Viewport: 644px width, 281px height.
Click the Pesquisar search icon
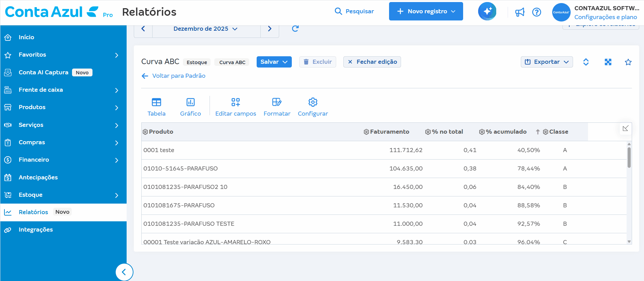click(x=338, y=11)
